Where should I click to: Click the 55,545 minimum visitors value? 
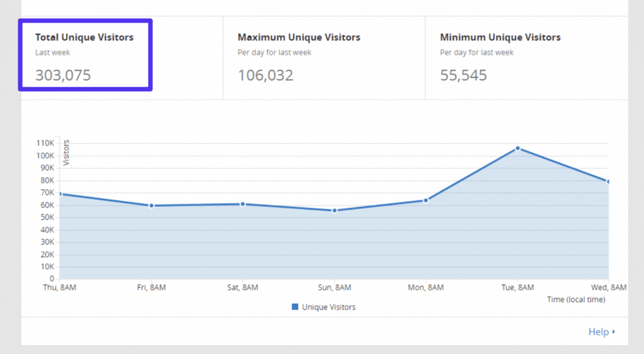pyautogui.click(x=464, y=75)
